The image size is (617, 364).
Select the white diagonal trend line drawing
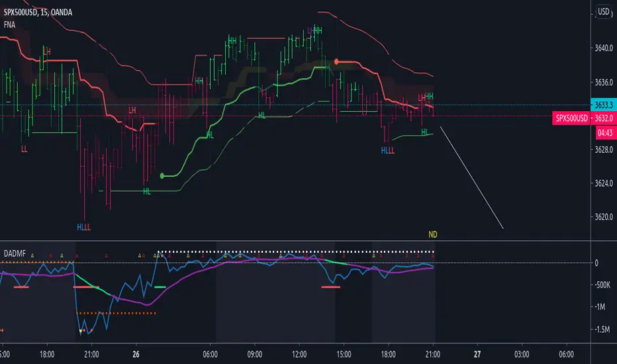(471, 177)
